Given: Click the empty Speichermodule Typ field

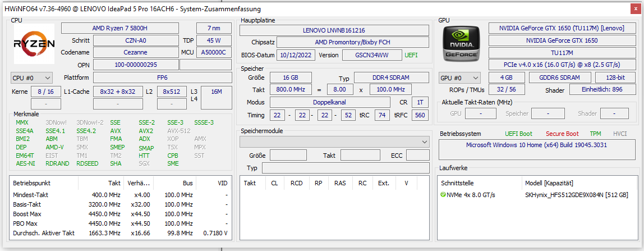Looking at the screenshot, I should 346,168.
